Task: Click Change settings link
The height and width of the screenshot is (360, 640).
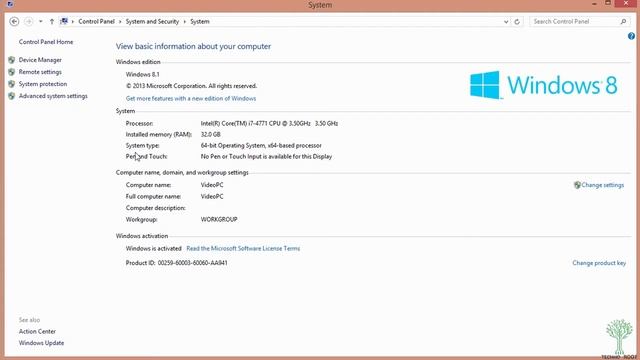Action: click(x=602, y=185)
